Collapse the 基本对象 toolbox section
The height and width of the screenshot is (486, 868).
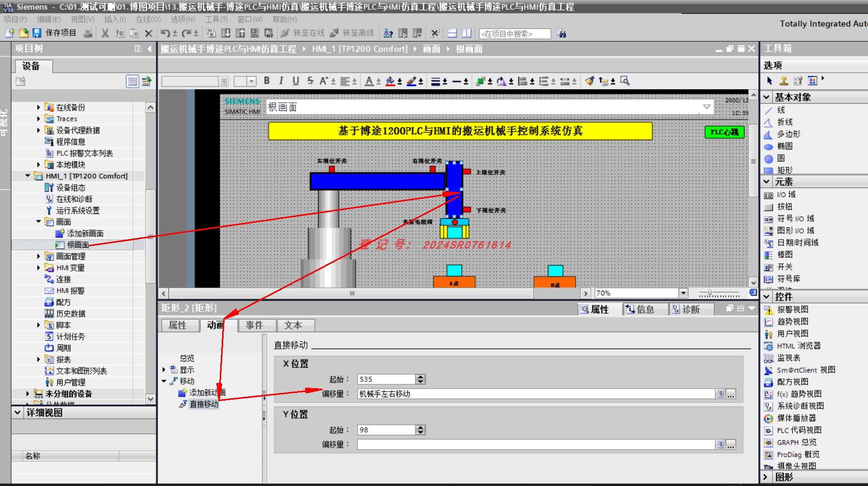767,97
